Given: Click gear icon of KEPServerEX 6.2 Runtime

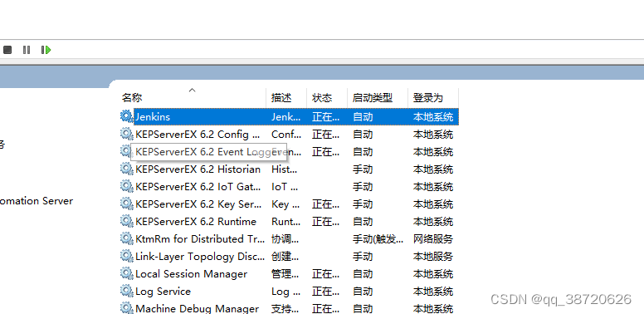Looking at the screenshot, I should [126, 221].
